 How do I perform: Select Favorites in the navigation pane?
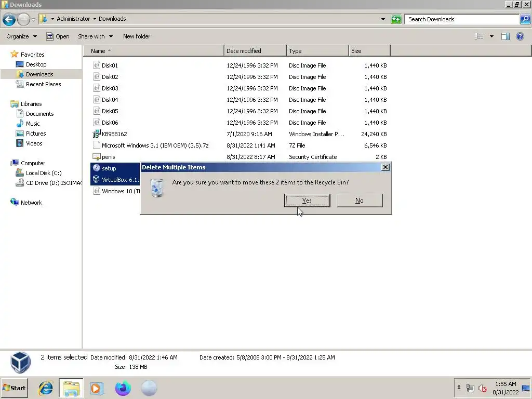28,54
